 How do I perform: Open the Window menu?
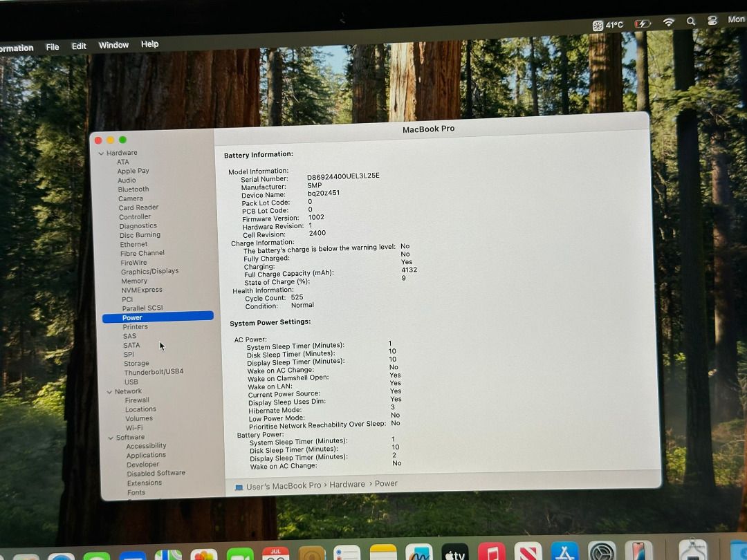tap(113, 45)
